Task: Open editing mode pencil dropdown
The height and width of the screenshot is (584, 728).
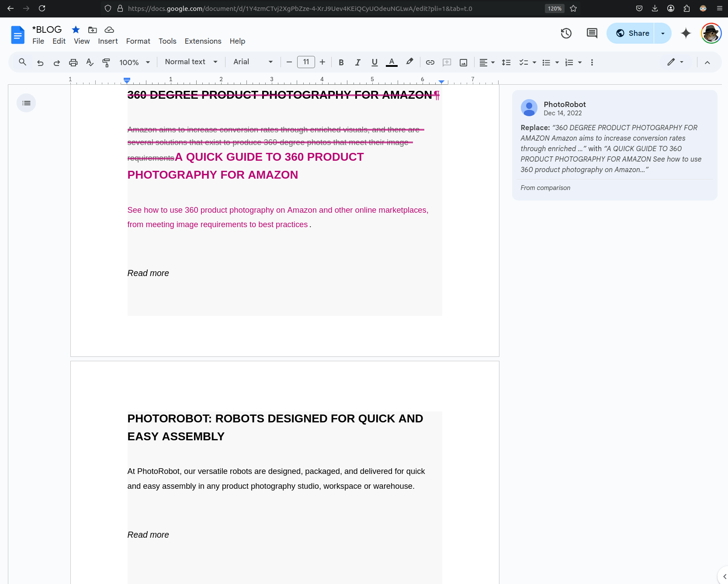Action: [x=676, y=62]
